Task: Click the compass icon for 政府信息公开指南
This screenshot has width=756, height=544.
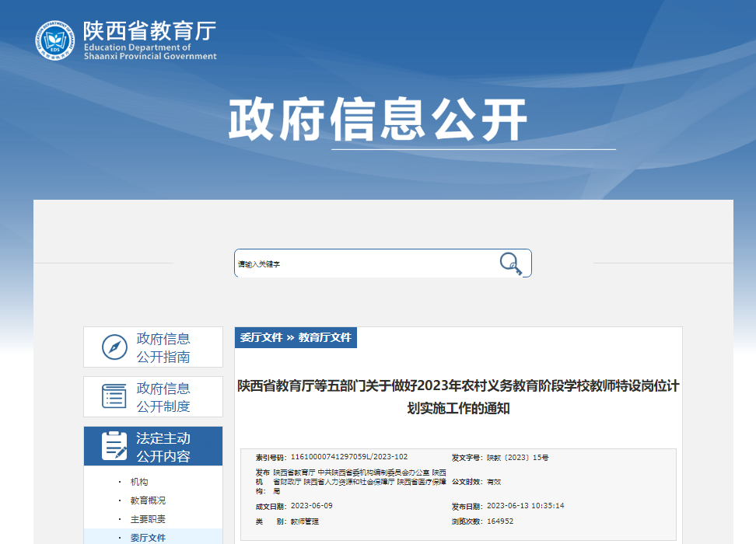Action: coord(114,347)
